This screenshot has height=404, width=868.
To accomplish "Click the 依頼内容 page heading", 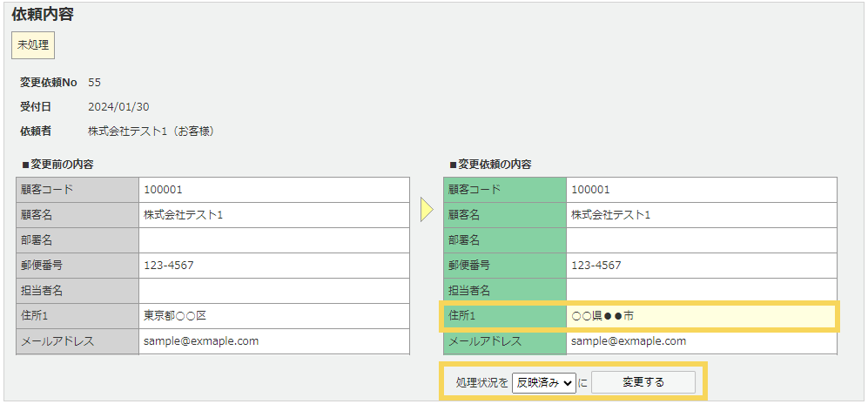I will pyautogui.click(x=43, y=15).
